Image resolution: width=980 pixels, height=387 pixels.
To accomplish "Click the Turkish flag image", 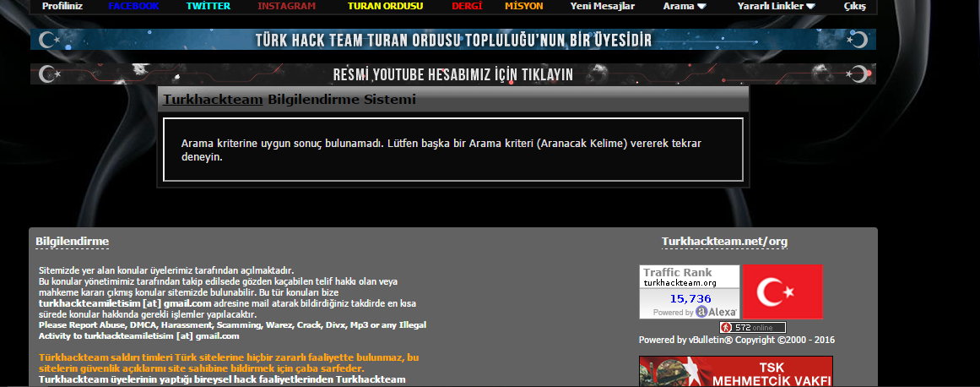I will click(782, 292).
